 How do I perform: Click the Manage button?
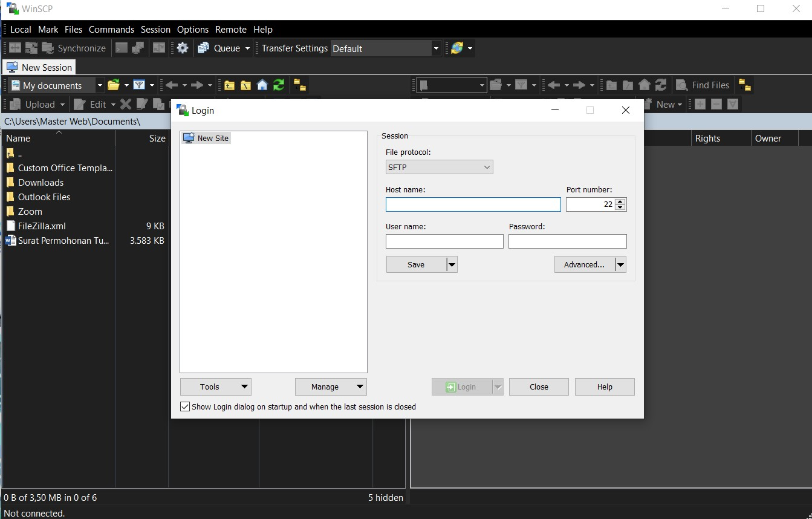coord(331,387)
